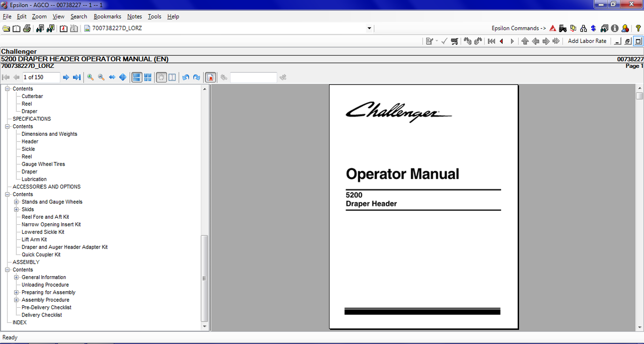Select Quick Coupler Kit entry

click(41, 254)
